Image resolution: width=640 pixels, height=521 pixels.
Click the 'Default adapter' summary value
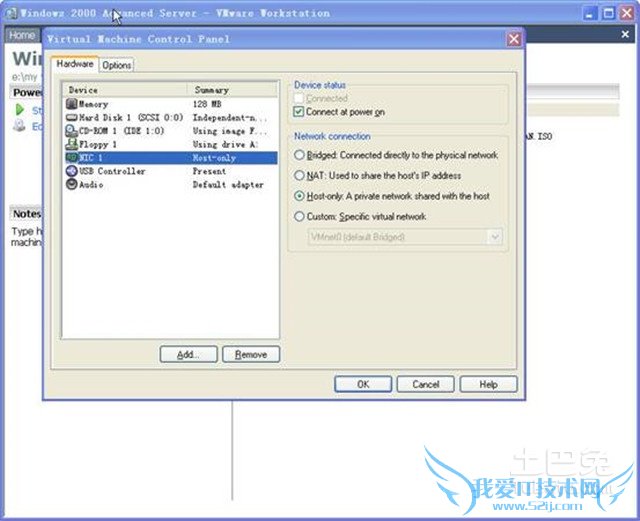(x=228, y=185)
